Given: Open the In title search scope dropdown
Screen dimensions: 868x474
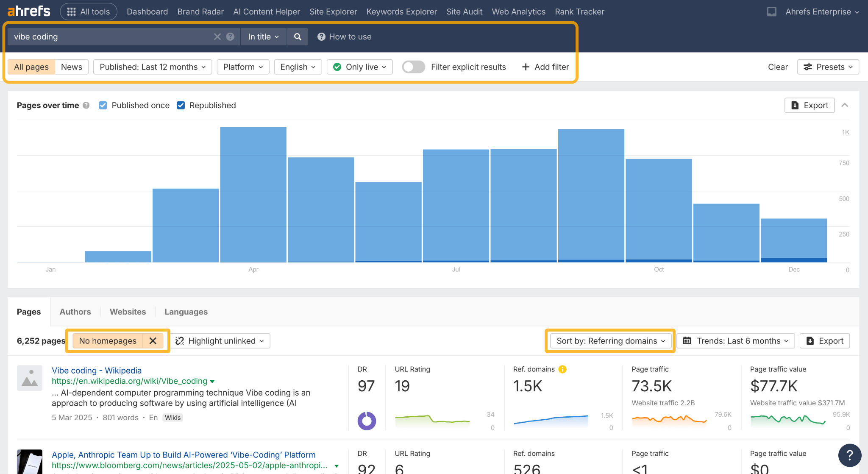Looking at the screenshot, I should pyautogui.click(x=263, y=36).
